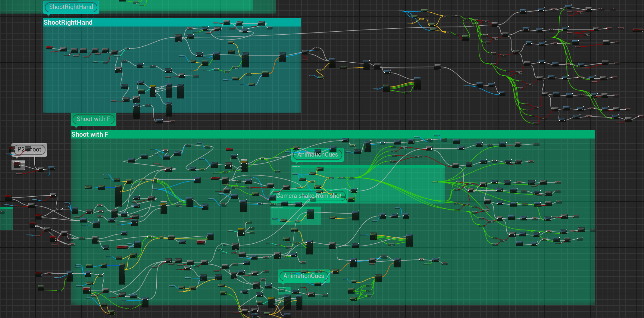Image resolution: width=644 pixels, height=318 pixels.
Task: Select the partial green comment box at left edge
Action: pyautogui.click(x=6, y=218)
